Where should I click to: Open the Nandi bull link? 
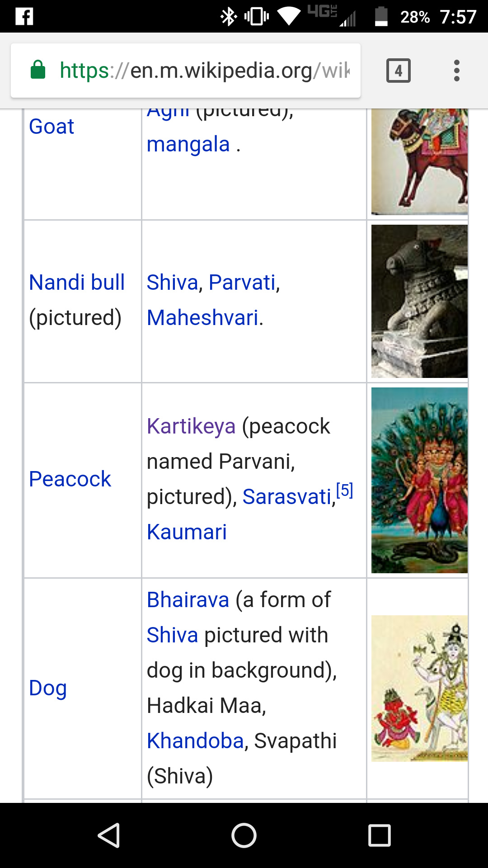tap(77, 283)
